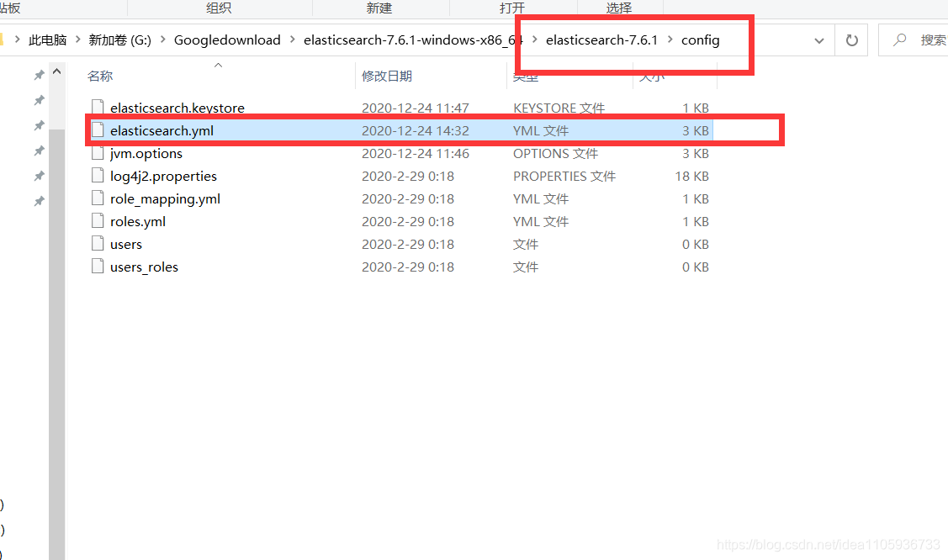Click the roles.yml file icon

[98, 220]
